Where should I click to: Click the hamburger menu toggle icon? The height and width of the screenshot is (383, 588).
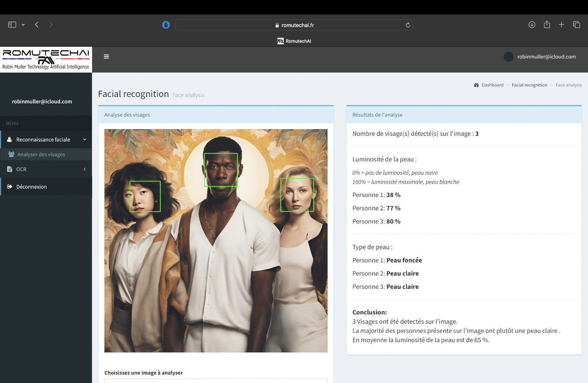(x=106, y=57)
